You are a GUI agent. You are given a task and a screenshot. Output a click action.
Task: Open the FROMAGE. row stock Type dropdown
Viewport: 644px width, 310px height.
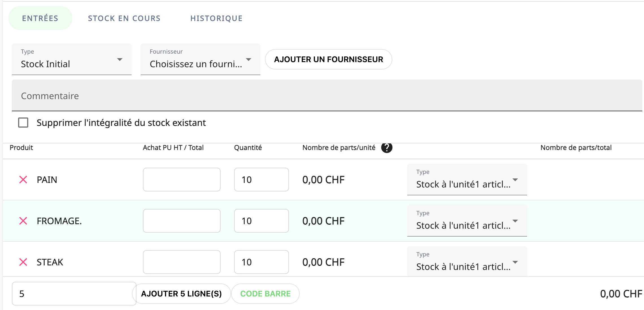pos(467,221)
